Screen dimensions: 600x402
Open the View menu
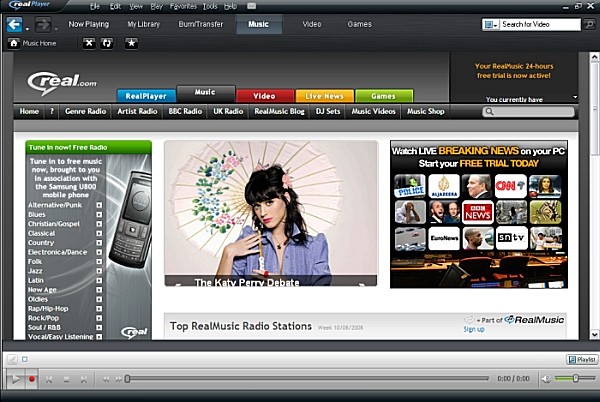136,7
